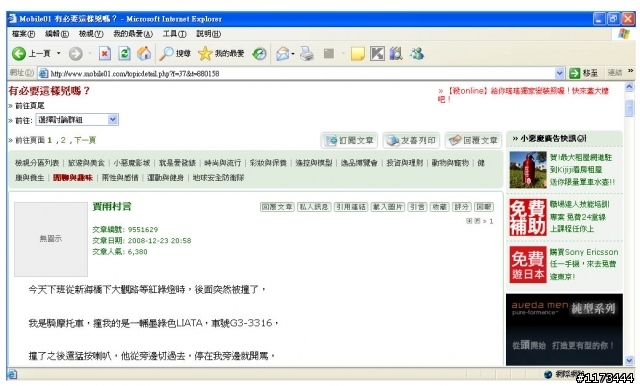The image size is (640, 386).
Task: Go to the Home page icon
Action: coord(144,53)
